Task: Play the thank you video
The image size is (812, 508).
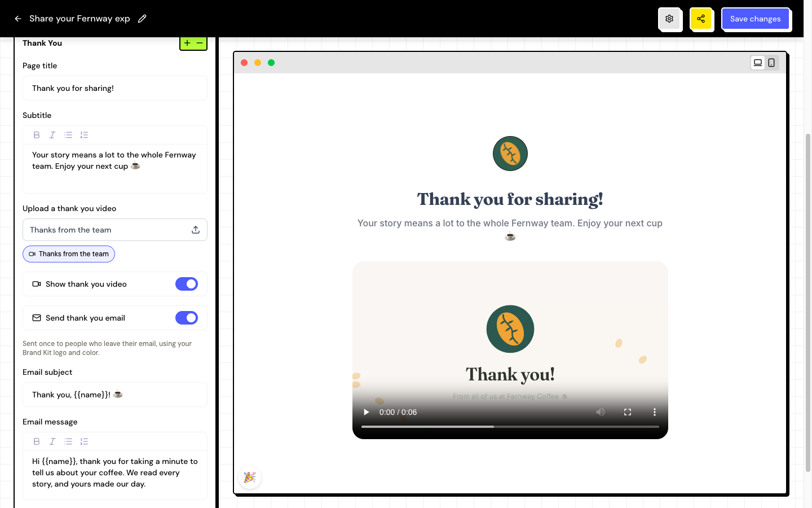Action: coord(366,412)
